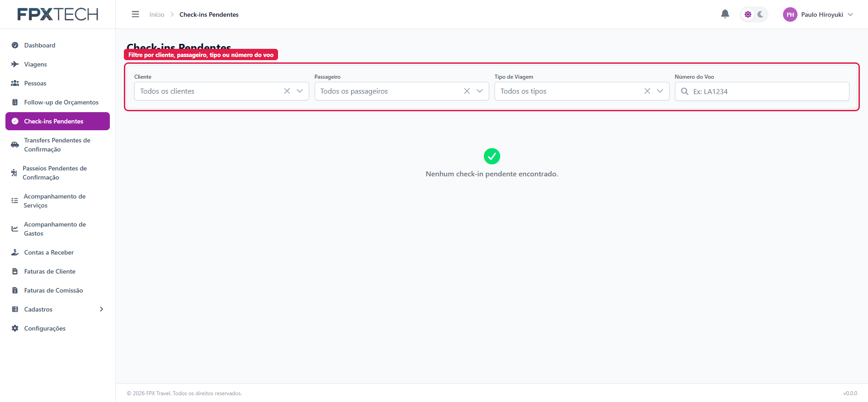The height and width of the screenshot is (402, 868).
Task: Click the Dashboard gauge icon
Action: click(15, 45)
